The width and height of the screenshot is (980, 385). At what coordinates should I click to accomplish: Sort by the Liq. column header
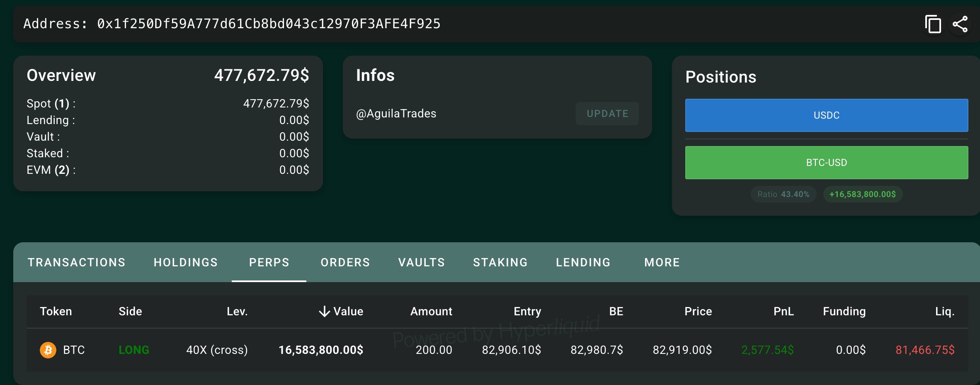[x=945, y=312]
